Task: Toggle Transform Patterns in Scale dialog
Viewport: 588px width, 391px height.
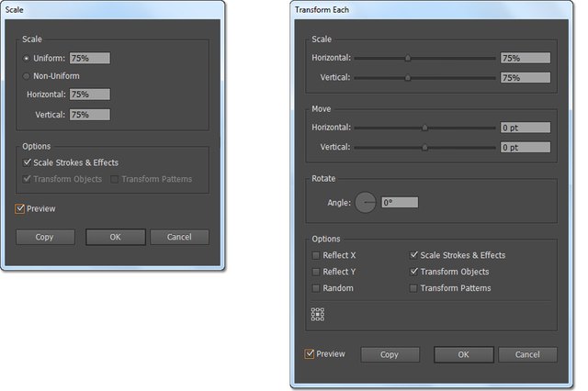Action: point(114,179)
